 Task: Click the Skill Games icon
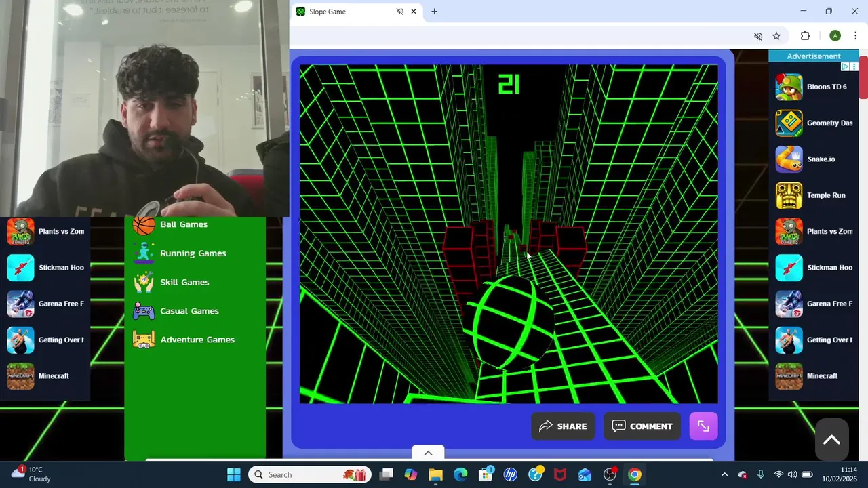point(144,282)
